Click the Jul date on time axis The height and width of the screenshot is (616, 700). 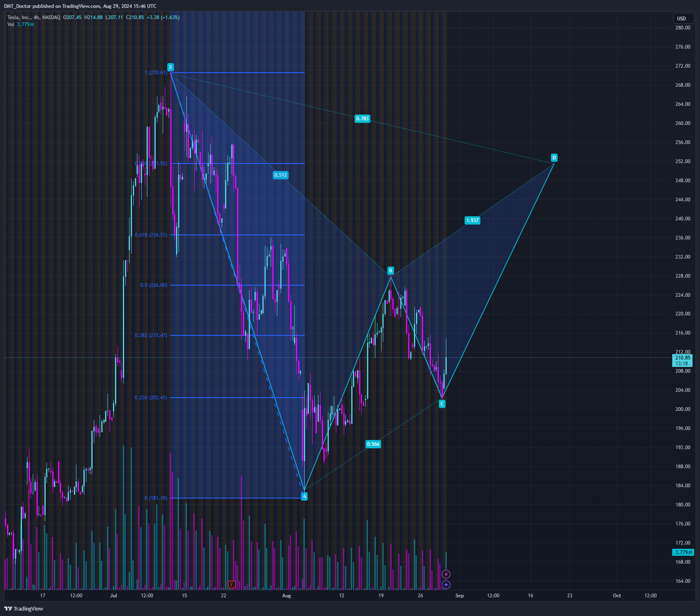pos(113,596)
